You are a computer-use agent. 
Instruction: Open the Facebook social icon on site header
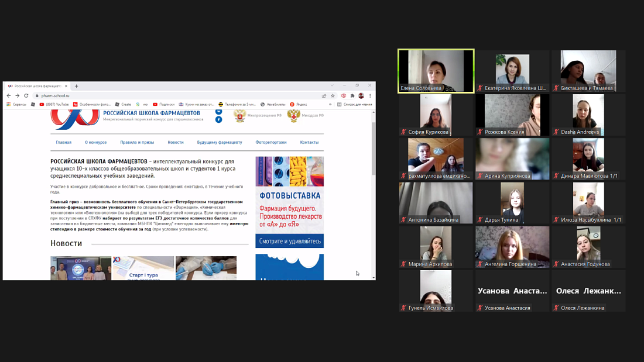tap(218, 119)
